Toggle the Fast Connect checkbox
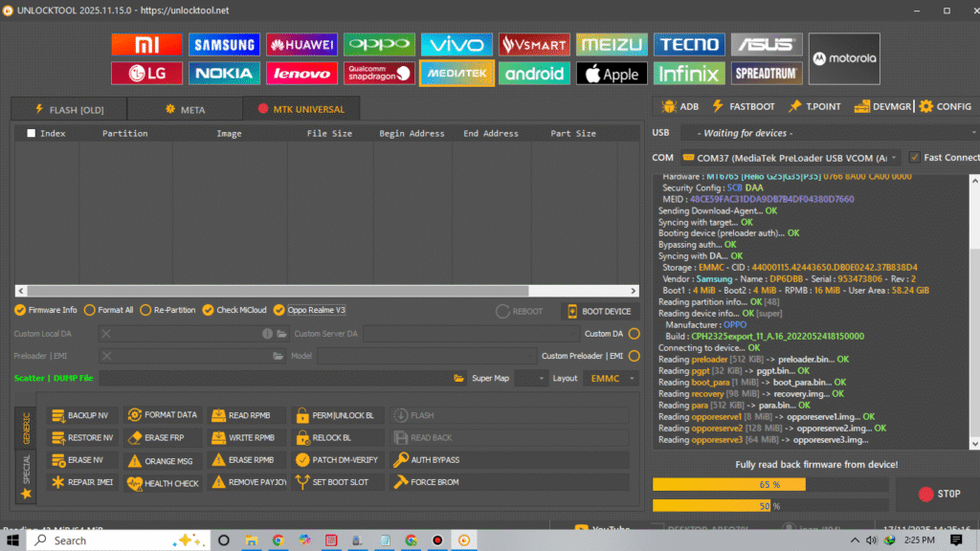The image size is (980, 551). pos(915,157)
